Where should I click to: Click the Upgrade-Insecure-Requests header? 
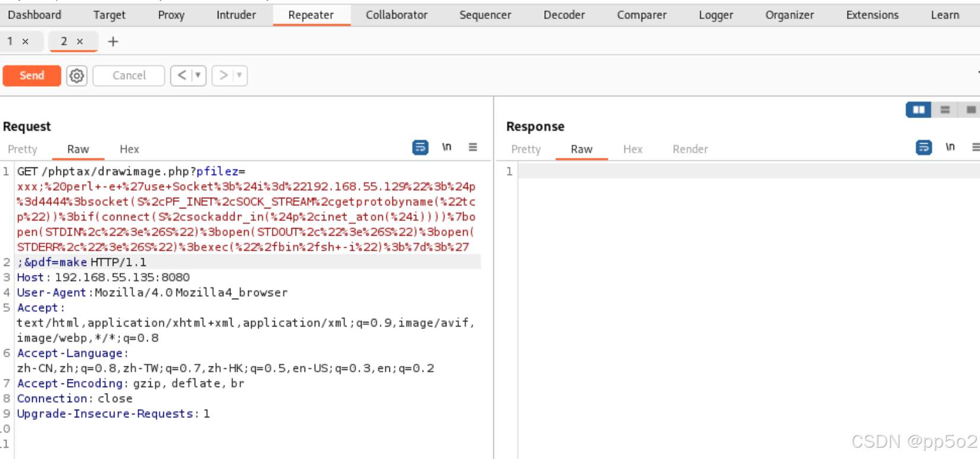coord(113,413)
